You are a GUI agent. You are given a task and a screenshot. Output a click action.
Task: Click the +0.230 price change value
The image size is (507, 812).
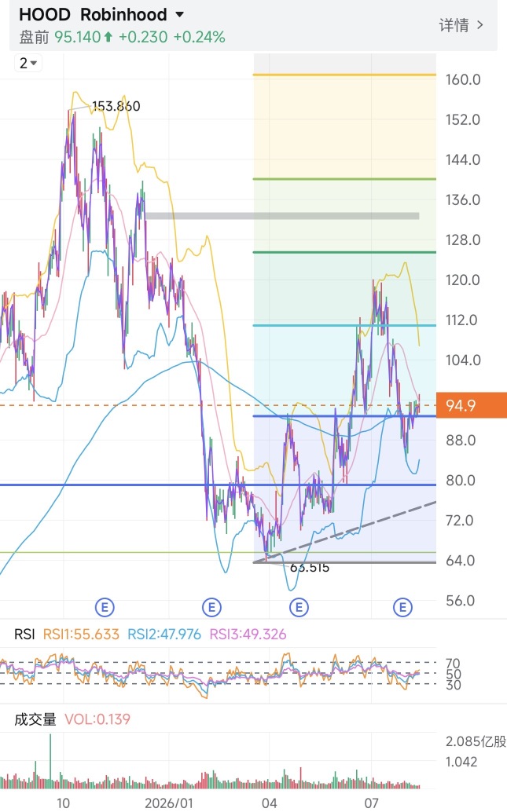tap(143, 37)
